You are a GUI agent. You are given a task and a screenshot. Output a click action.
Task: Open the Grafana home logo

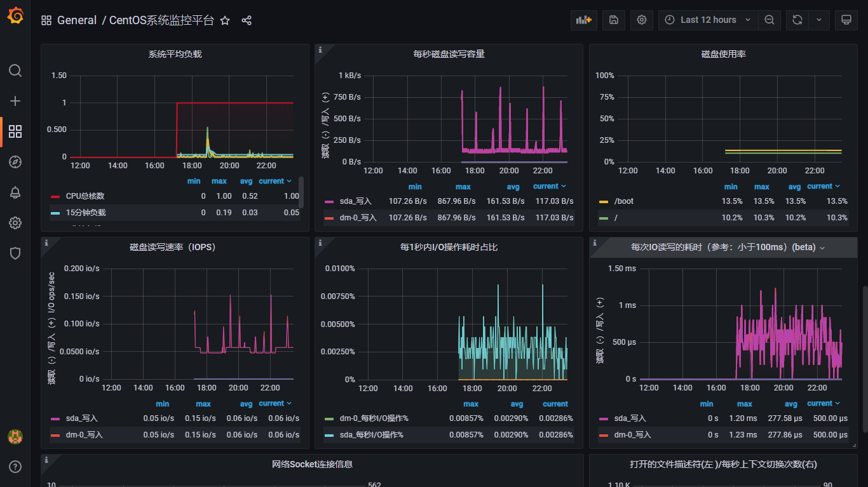click(x=15, y=16)
